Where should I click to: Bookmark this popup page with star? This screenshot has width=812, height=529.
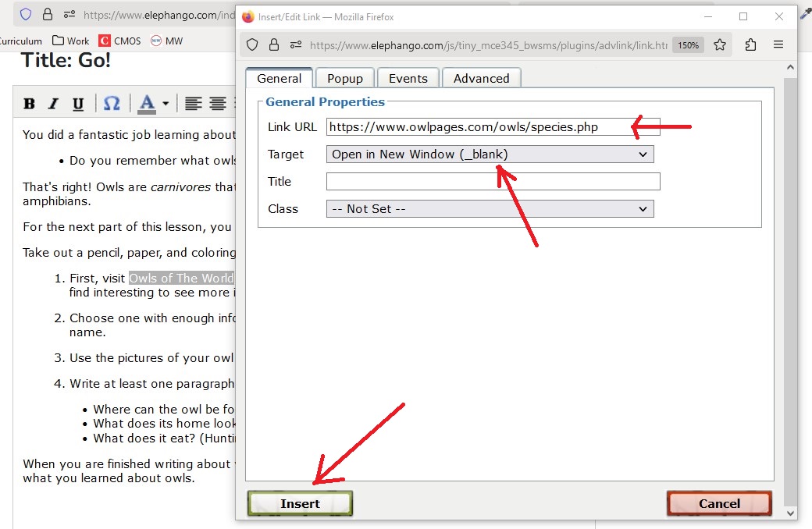tap(720, 45)
